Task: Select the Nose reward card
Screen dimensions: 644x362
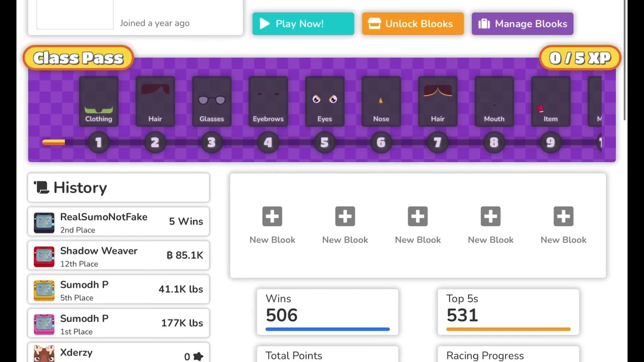Action: point(381,101)
